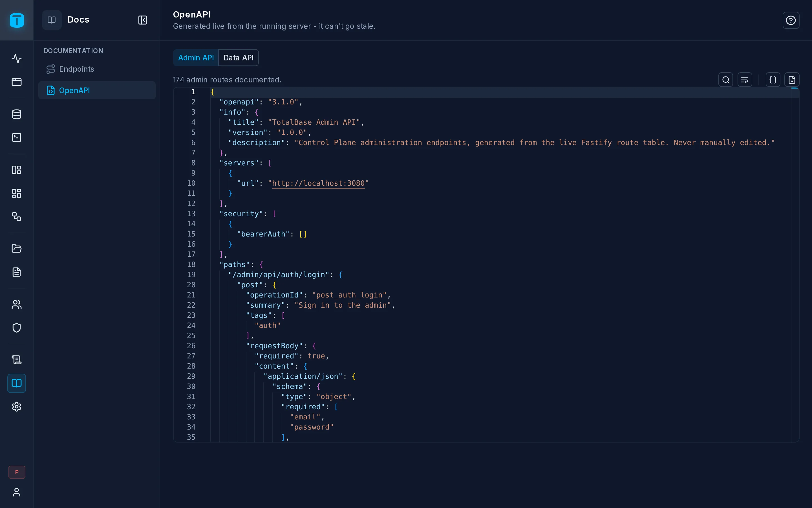
Task: Search within the OpenAPI code viewer
Action: tap(726, 80)
